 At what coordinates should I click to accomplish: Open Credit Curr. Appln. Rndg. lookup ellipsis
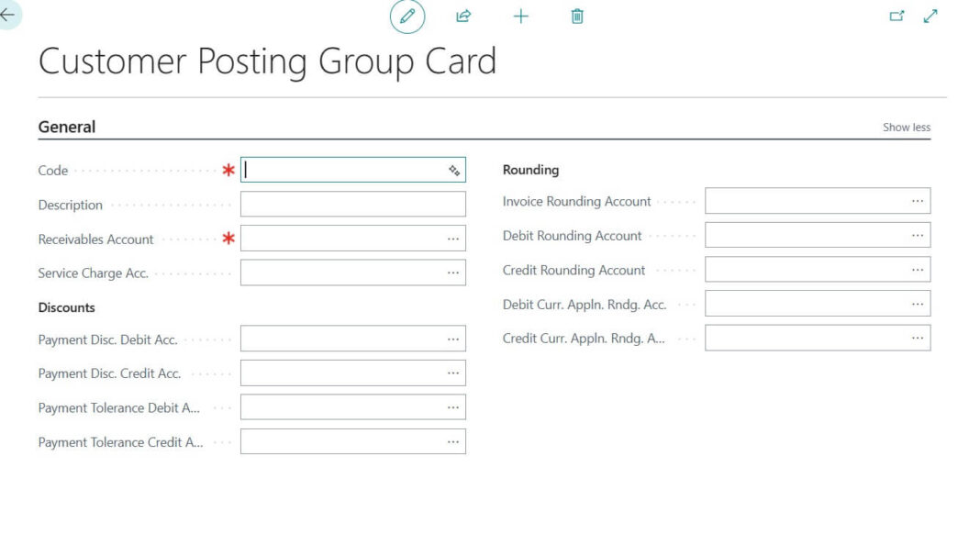coord(918,338)
